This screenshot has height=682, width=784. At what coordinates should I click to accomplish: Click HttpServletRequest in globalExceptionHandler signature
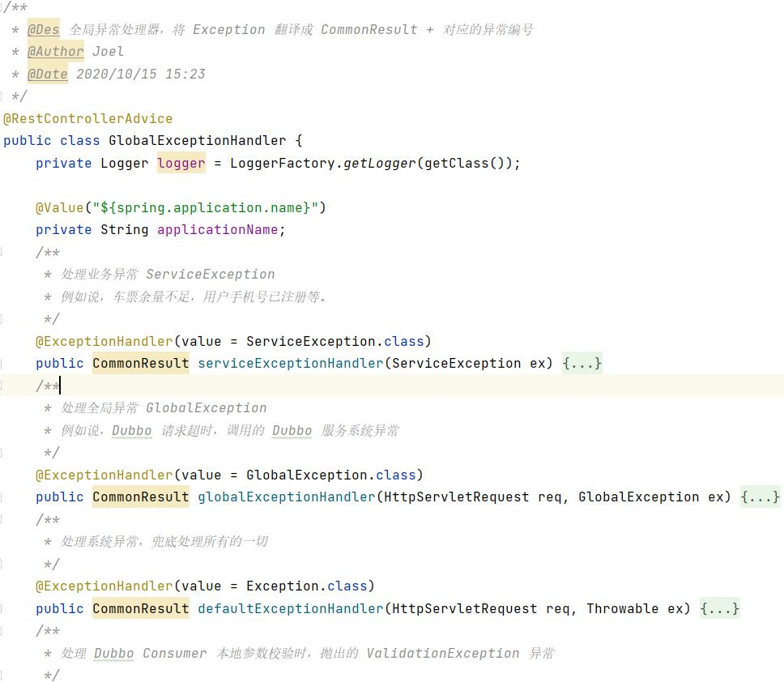(456, 497)
